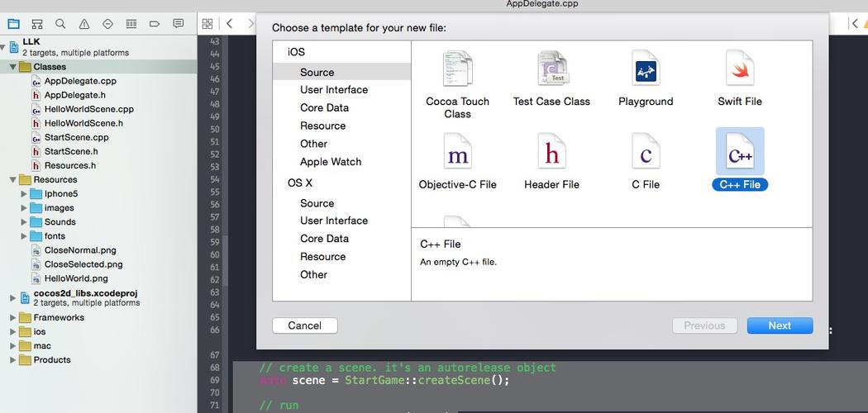The height and width of the screenshot is (413, 868).
Task: Select AppDelegate.cpp in the navigator
Action: point(80,81)
